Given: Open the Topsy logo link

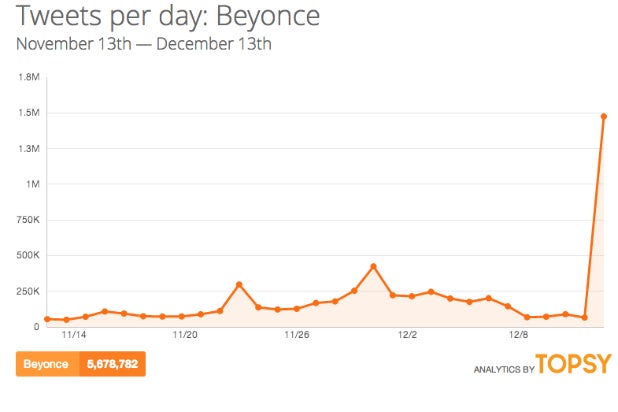Looking at the screenshot, I should (571, 365).
